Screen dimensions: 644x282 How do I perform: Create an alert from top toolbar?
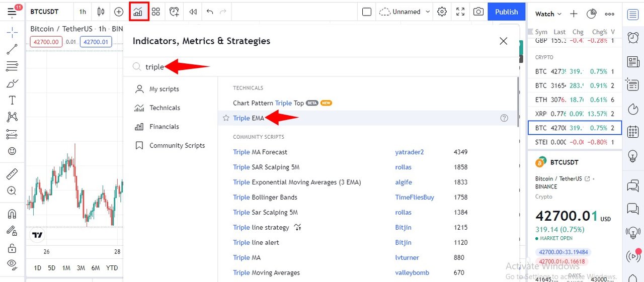click(x=175, y=12)
